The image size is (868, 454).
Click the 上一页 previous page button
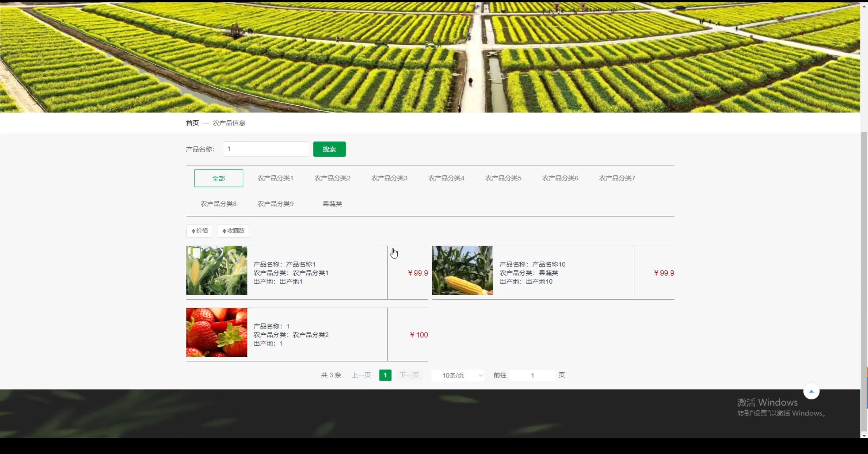[361, 375]
